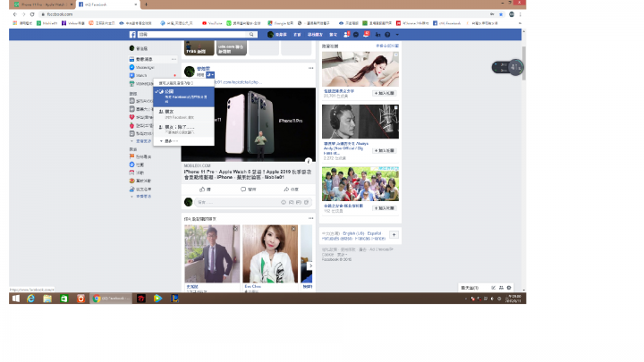644x362 pixels.
Task: Click the info icon on the iPhone image
Action: (309, 161)
